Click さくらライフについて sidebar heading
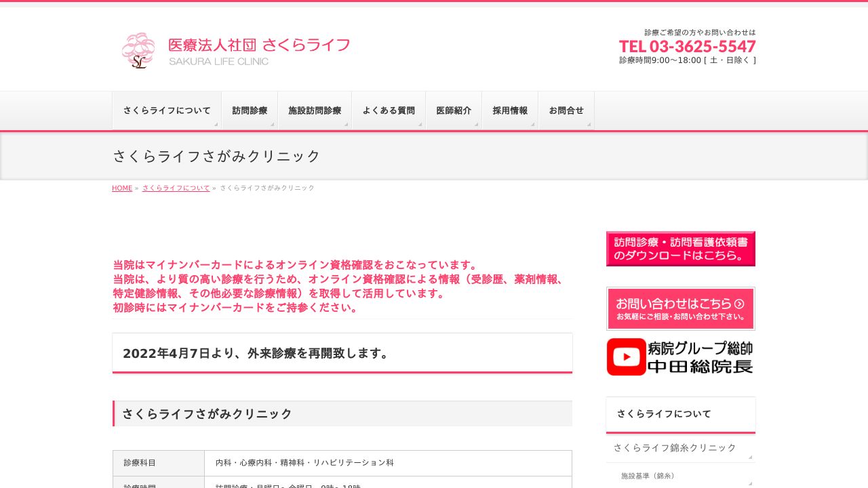 click(663, 413)
